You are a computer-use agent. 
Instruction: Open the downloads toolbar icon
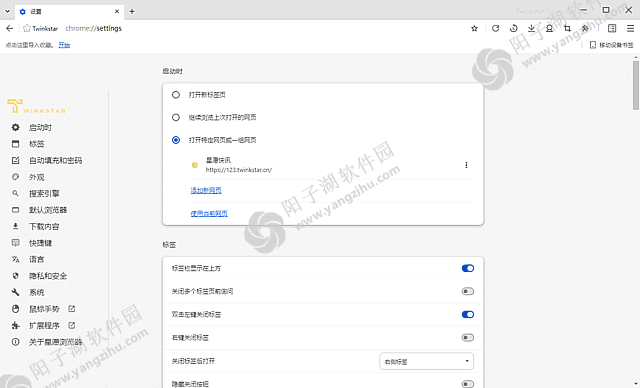531,28
